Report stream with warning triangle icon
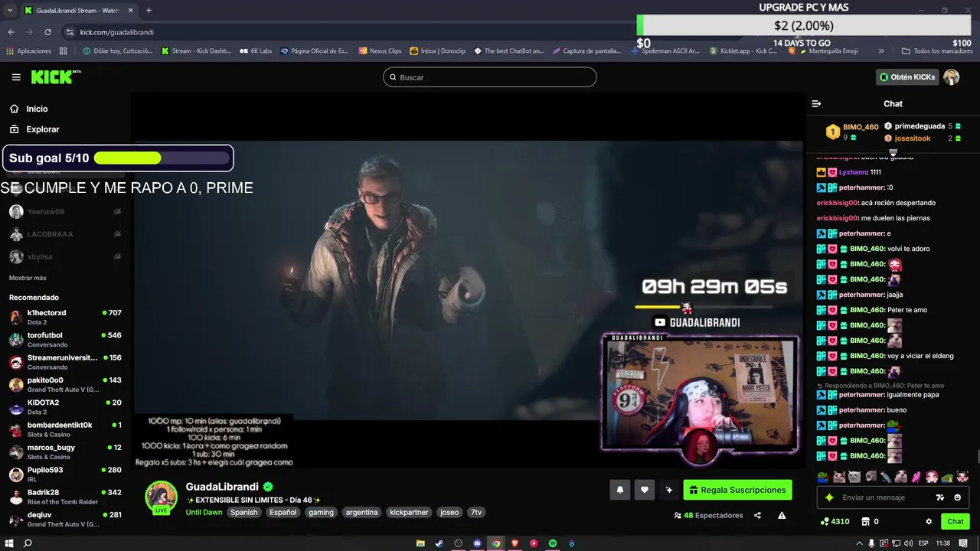The height and width of the screenshot is (551, 980). click(782, 515)
